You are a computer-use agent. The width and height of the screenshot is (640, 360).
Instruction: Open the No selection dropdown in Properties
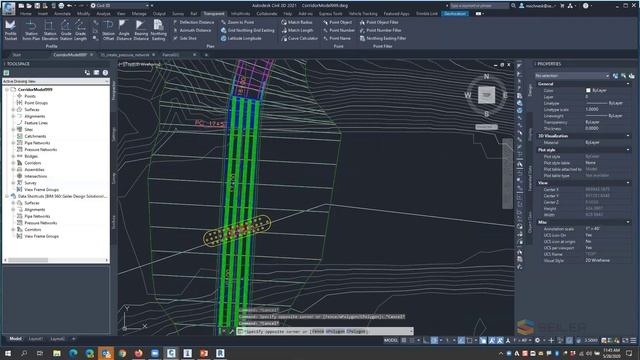[x=573, y=76]
